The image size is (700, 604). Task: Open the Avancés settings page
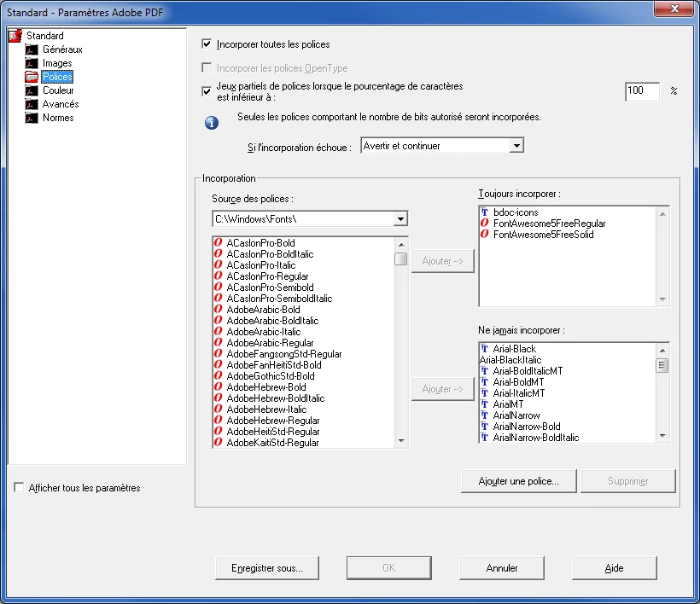[61, 104]
